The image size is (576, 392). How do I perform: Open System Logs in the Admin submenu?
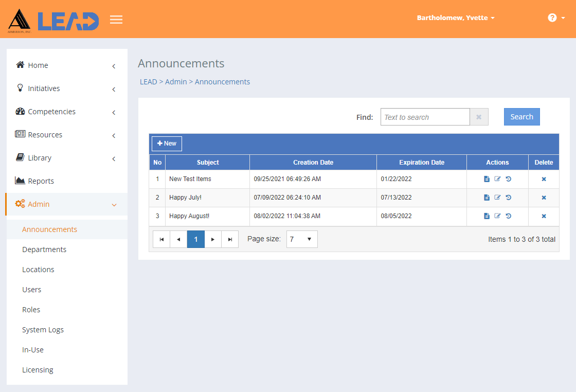click(x=43, y=330)
